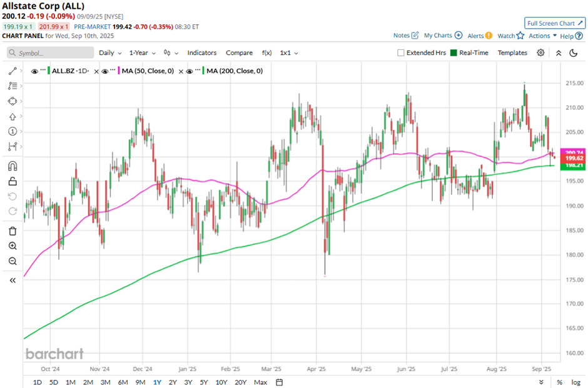Click the Full Screen Chart button
This screenshot has width=588, height=388.
point(555,23)
